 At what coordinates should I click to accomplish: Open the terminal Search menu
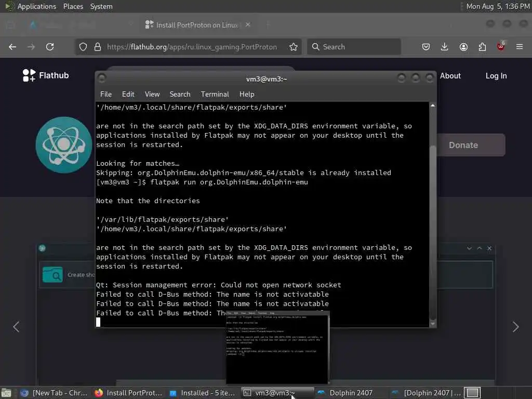point(180,95)
